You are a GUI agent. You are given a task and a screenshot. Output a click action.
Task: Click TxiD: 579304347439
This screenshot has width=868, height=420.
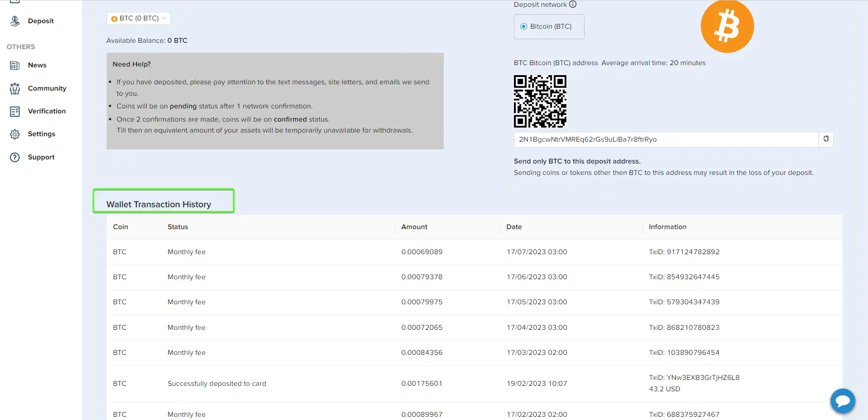[684, 302]
